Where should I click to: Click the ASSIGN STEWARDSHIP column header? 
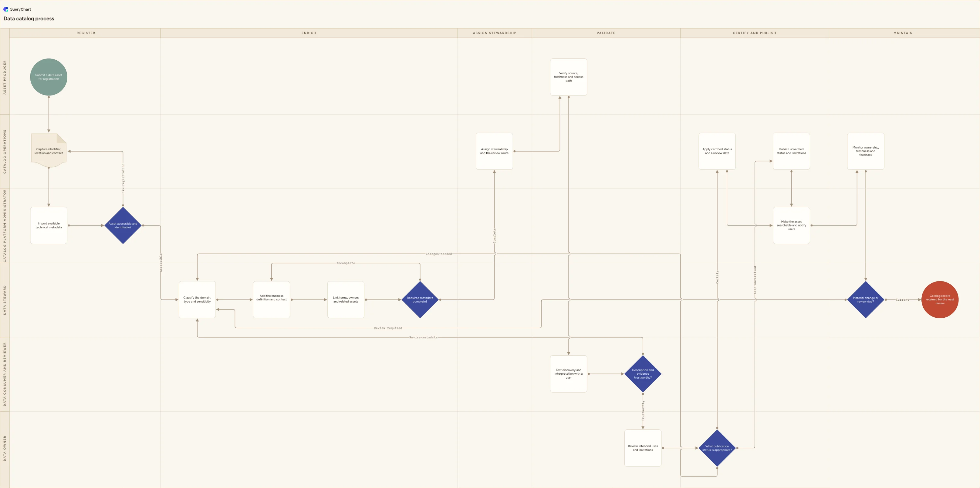[x=495, y=33]
